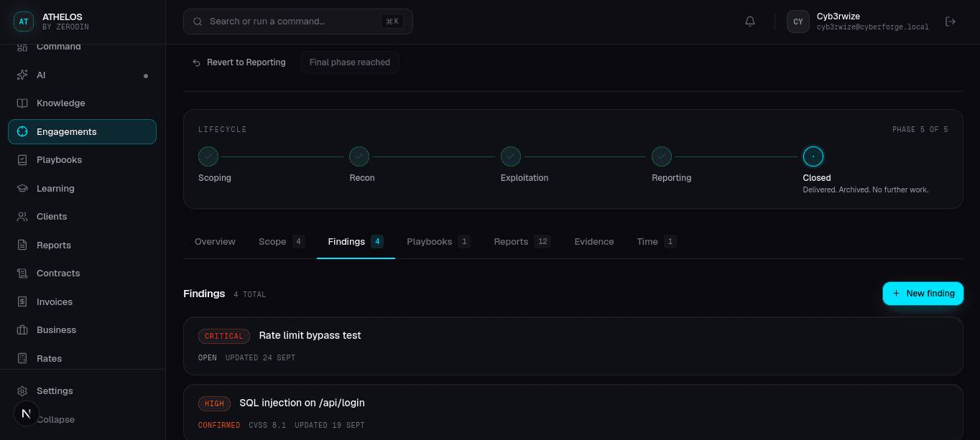Open the Business section
This screenshot has width=980, height=440.
(82, 330)
